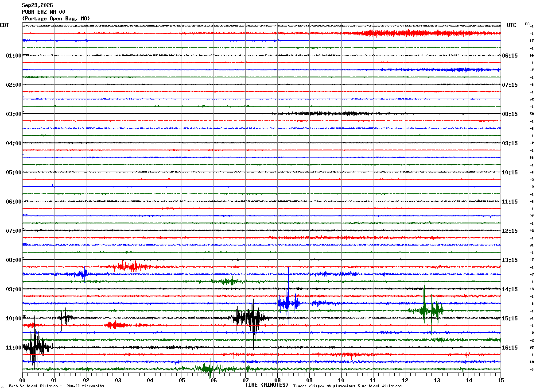Select the 16:15 UTC time marker
This screenshot has width=536, height=392.
[x=510, y=348]
